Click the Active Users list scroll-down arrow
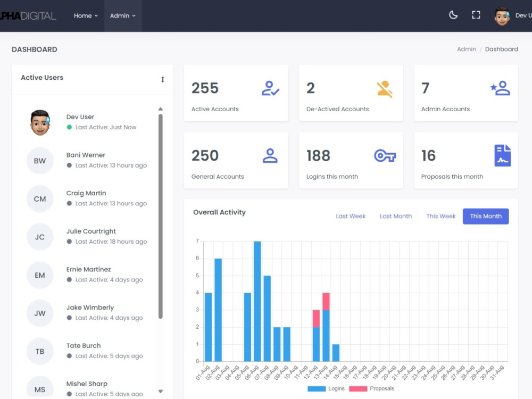 coord(161,391)
